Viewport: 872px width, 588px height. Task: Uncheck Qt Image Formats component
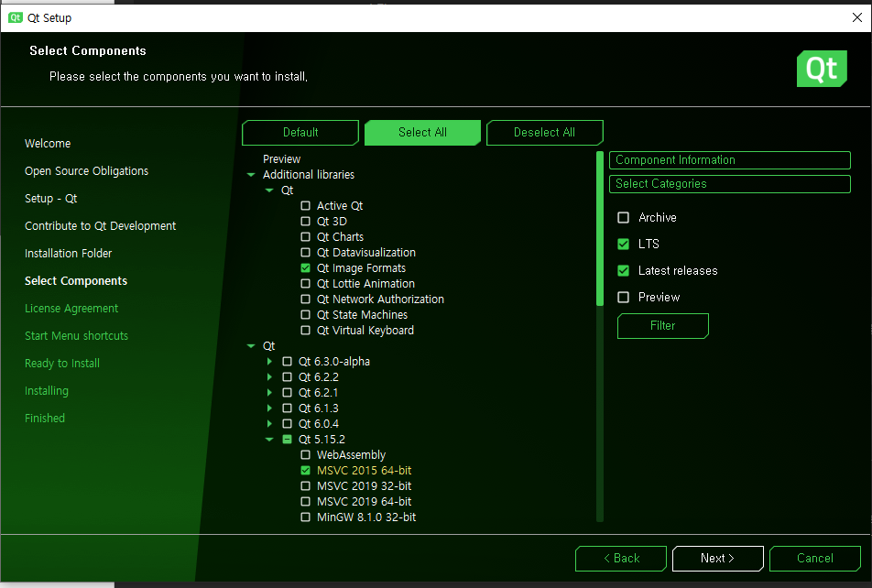[x=306, y=268]
